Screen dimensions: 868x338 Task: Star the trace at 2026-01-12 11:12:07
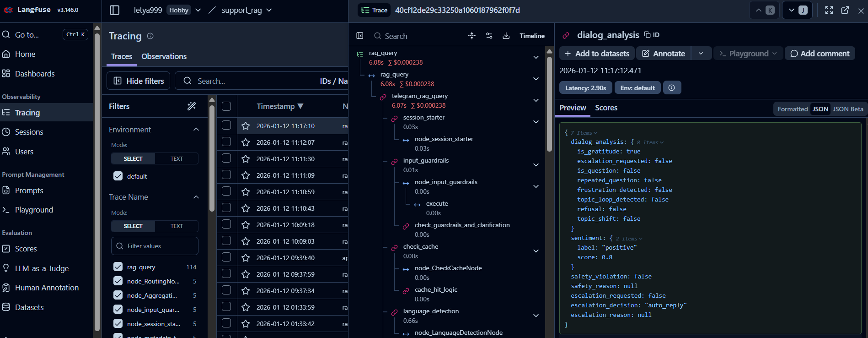point(246,142)
